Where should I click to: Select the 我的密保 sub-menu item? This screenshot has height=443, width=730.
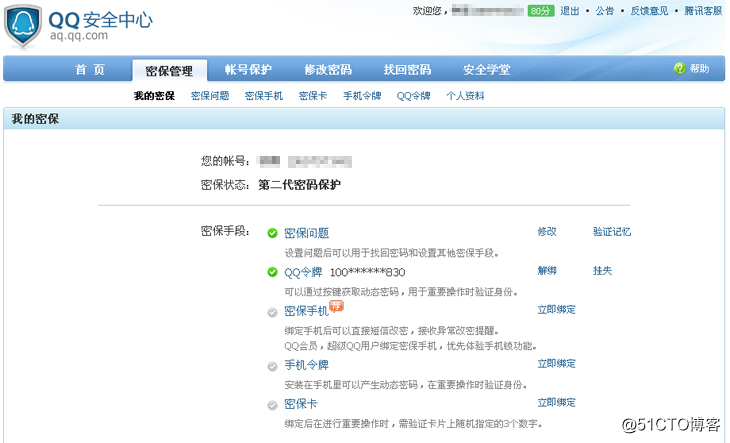pyautogui.click(x=155, y=96)
